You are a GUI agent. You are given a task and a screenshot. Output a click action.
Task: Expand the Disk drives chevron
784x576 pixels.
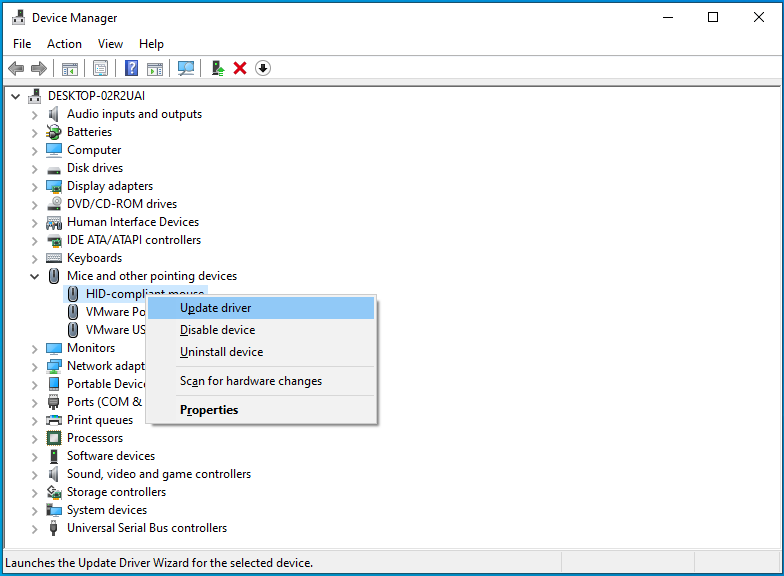coord(34,169)
